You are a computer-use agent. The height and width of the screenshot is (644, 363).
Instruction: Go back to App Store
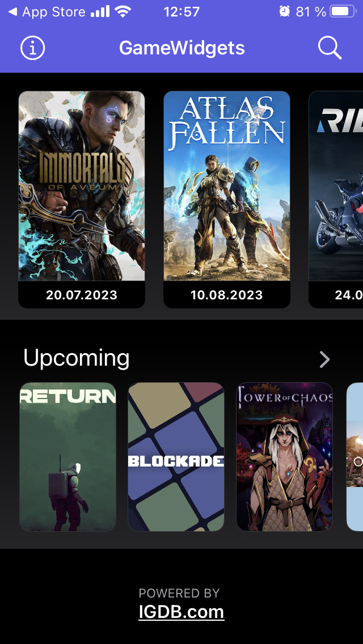click(47, 11)
